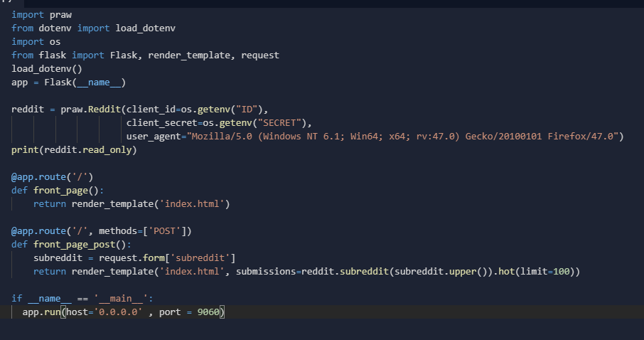Viewport: 644px width, 340px height.
Task: Click 'render_template' in the flask import line
Action: coord(189,55)
